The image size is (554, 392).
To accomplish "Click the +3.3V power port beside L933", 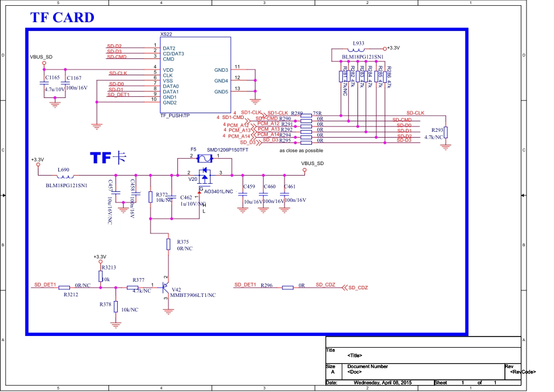I will (x=384, y=48).
